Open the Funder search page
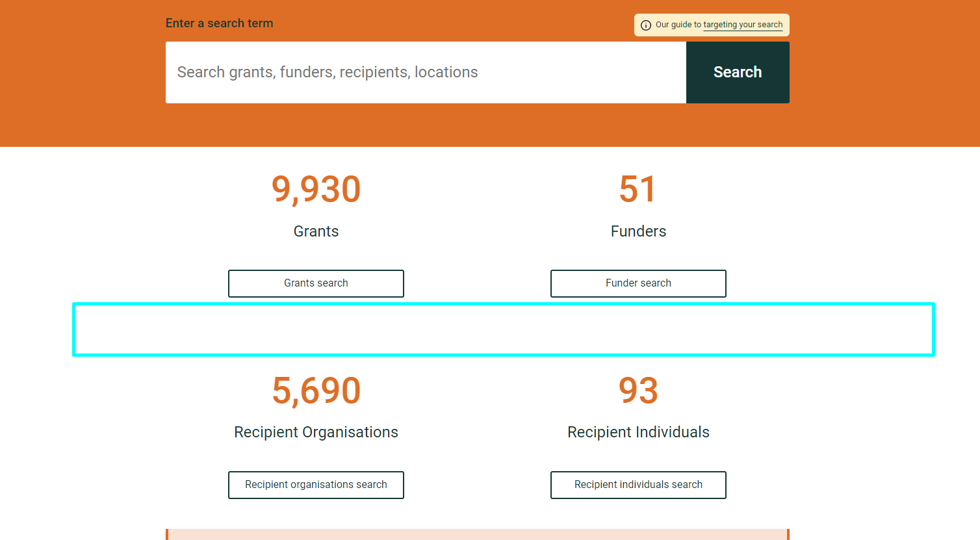This screenshot has width=980, height=540. (x=638, y=283)
